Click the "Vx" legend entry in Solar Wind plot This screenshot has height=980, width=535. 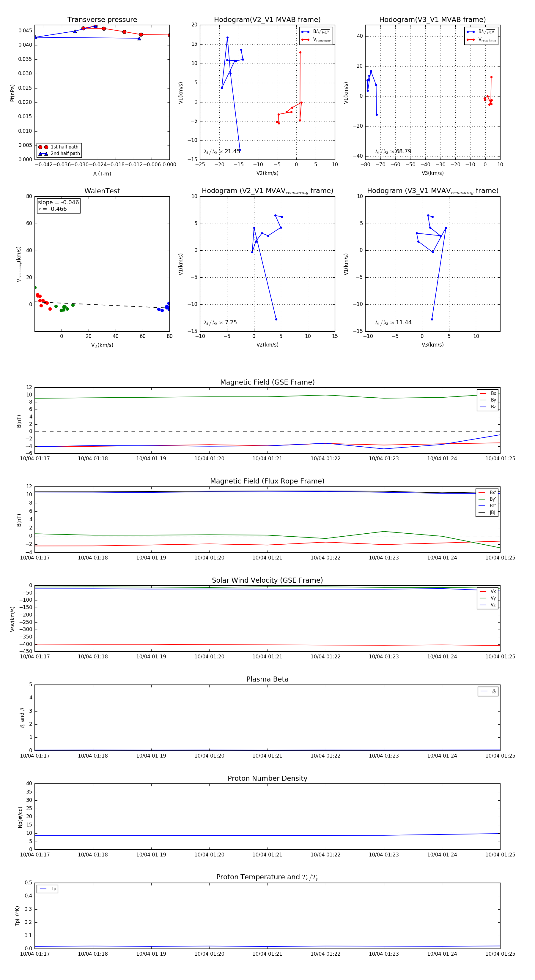[x=488, y=592]
